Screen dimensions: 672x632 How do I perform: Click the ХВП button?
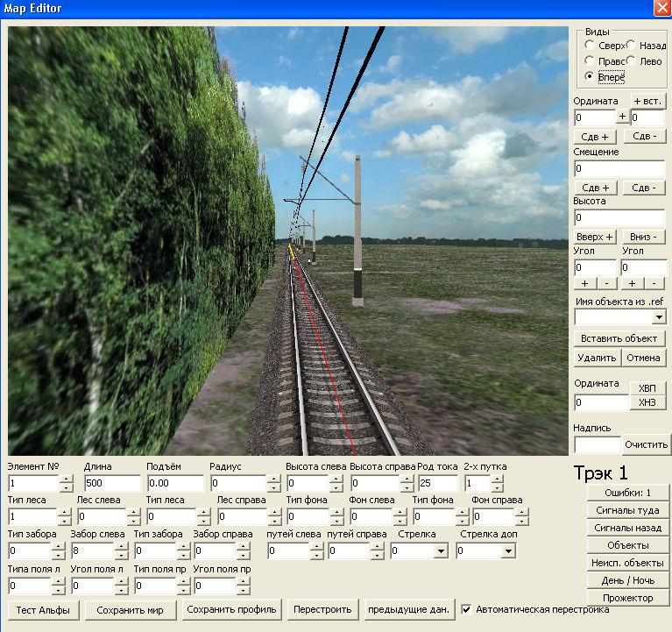point(647,388)
